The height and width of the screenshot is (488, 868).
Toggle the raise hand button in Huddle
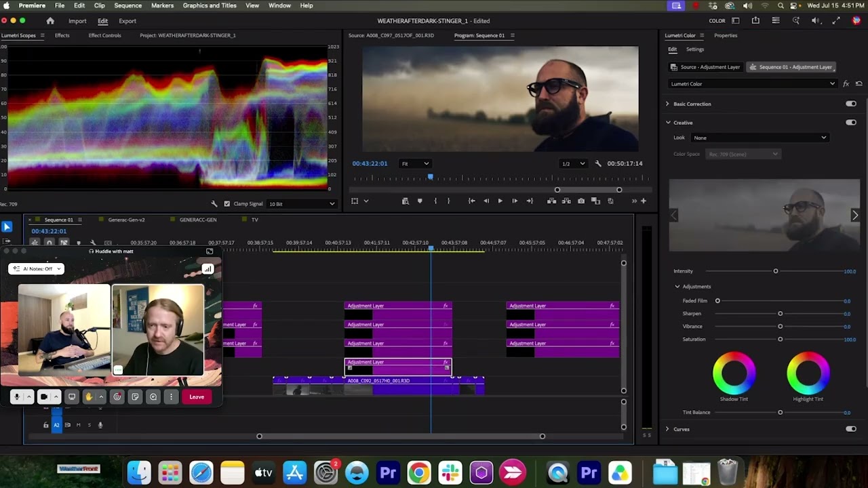(88, 396)
